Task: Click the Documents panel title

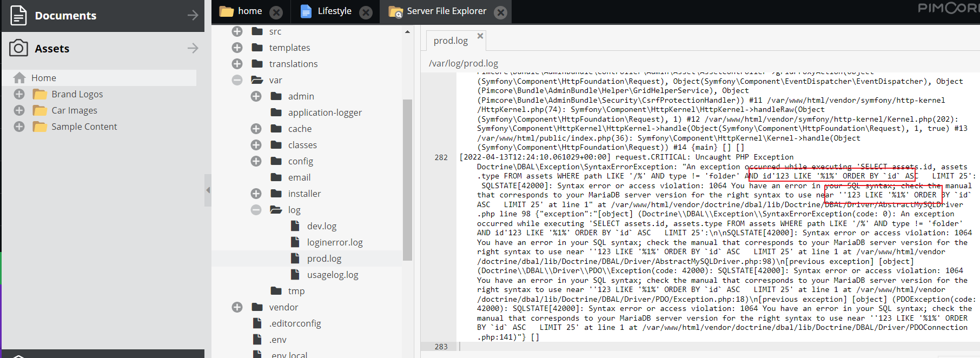Action: pos(65,16)
